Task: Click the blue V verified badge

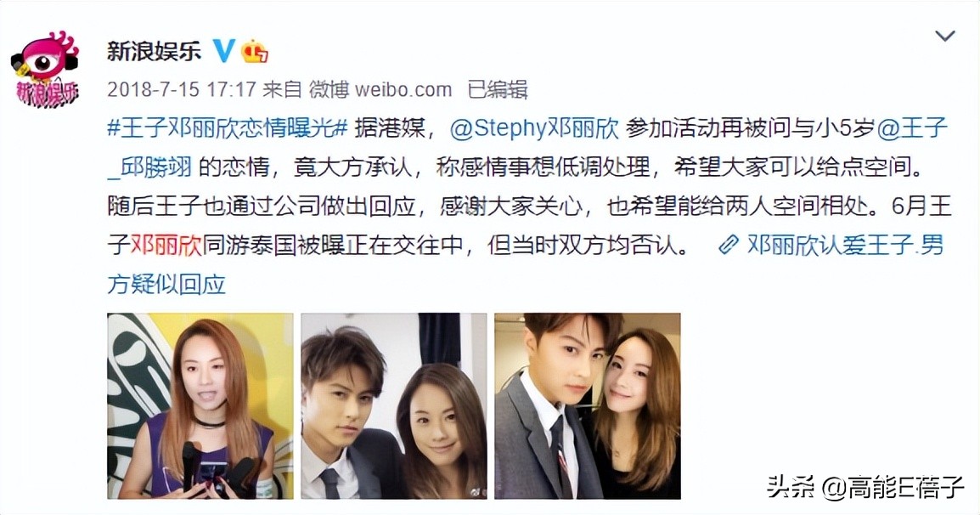Action: coord(223,51)
